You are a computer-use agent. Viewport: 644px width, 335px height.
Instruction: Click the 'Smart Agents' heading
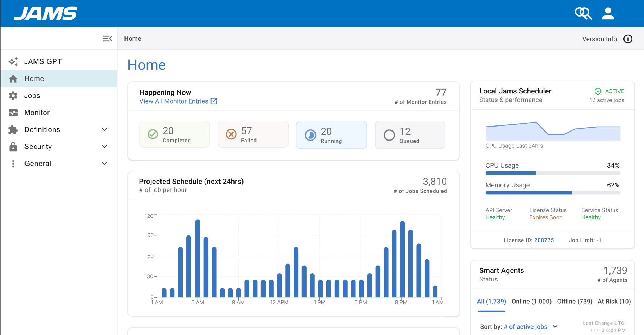[x=502, y=270]
